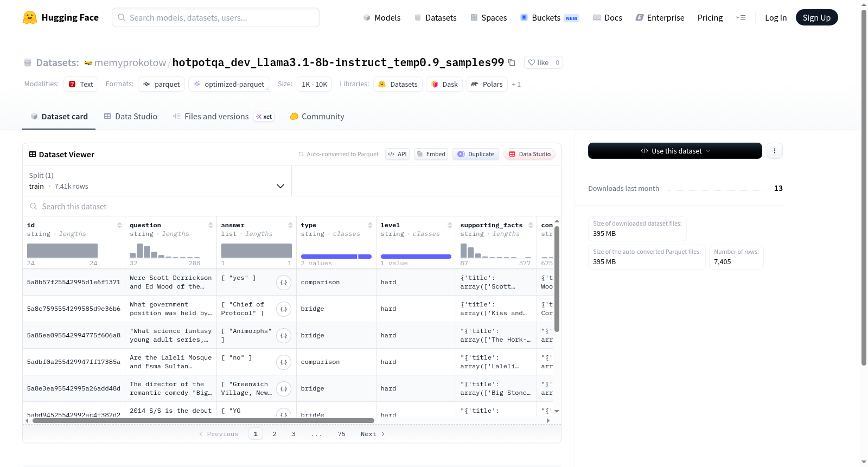Click the Hugging Face logo icon

click(x=30, y=17)
